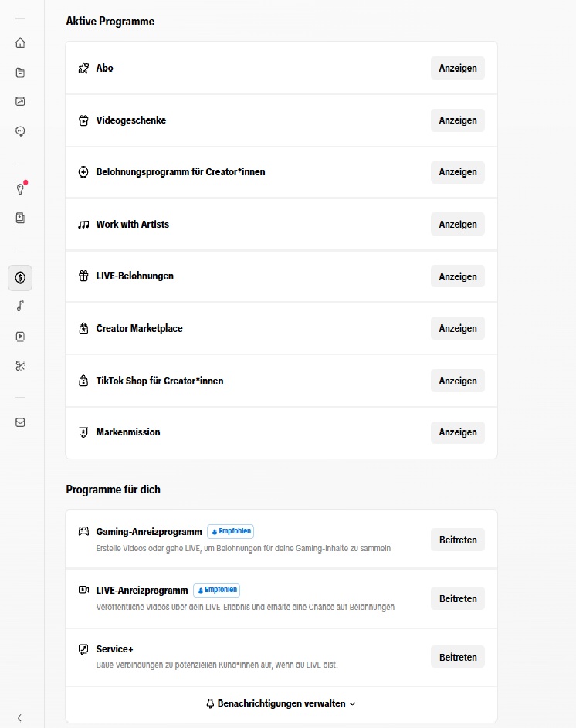
Task: Click Anzeigen for Markenmission
Action: tap(458, 432)
